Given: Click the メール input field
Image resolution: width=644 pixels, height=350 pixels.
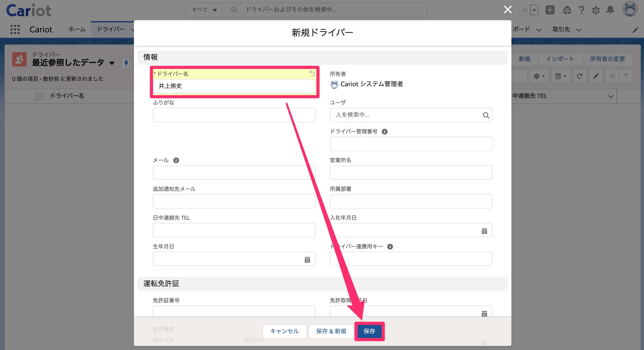Looking at the screenshot, I should (x=234, y=173).
